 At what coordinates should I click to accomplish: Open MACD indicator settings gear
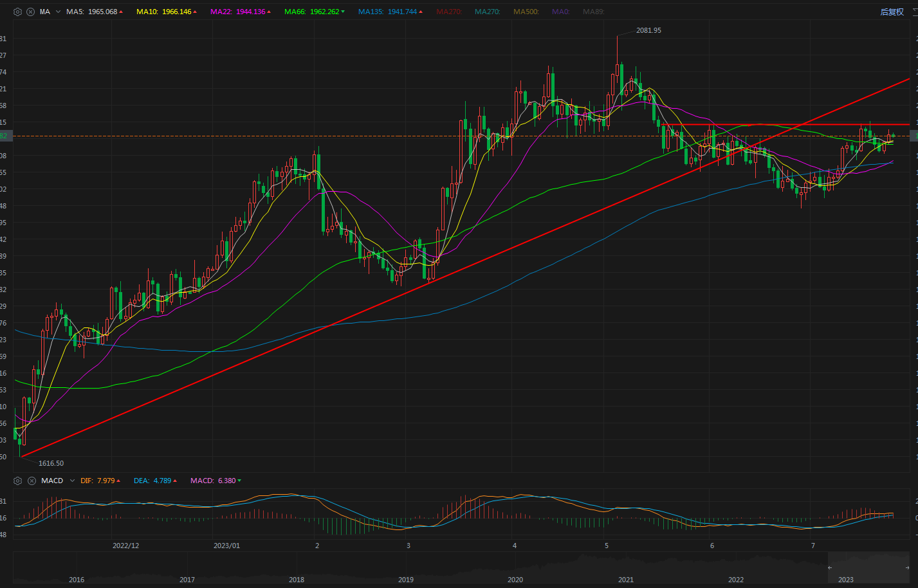click(17, 481)
